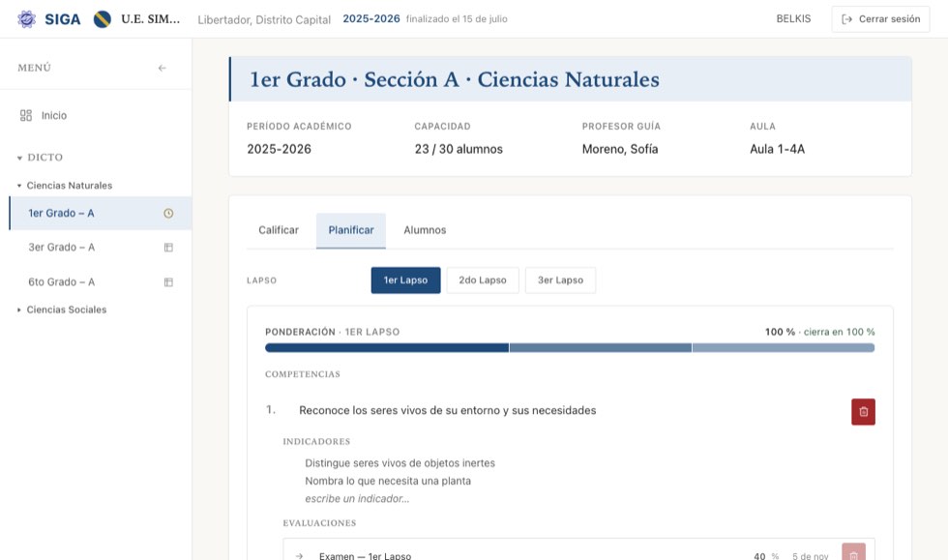Click 'Libertador, Distrito Capital' text
The image size is (948, 560).
[x=264, y=20]
